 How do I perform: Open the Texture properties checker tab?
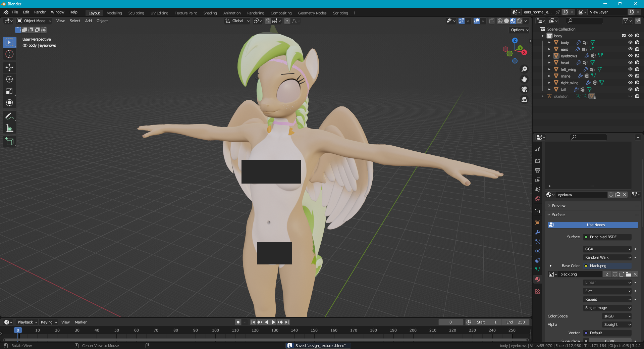pyautogui.click(x=538, y=291)
